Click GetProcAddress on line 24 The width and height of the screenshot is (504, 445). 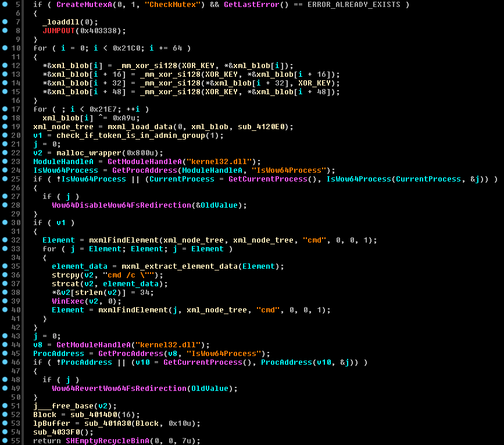tap(145, 170)
